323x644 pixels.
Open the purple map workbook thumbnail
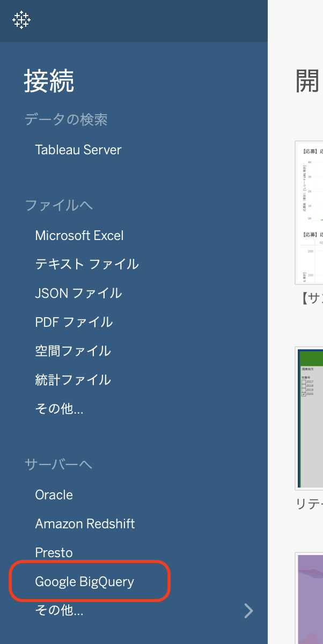tap(309, 598)
